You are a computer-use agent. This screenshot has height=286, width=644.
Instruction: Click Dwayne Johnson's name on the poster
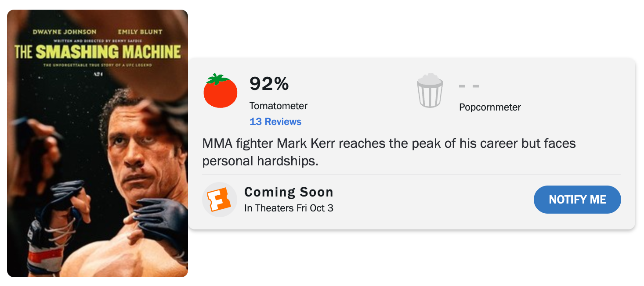65,32
